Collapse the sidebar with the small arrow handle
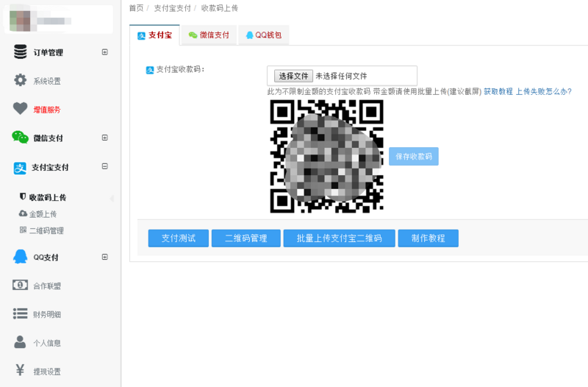This screenshot has height=387, width=588. [x=112, y=198]
